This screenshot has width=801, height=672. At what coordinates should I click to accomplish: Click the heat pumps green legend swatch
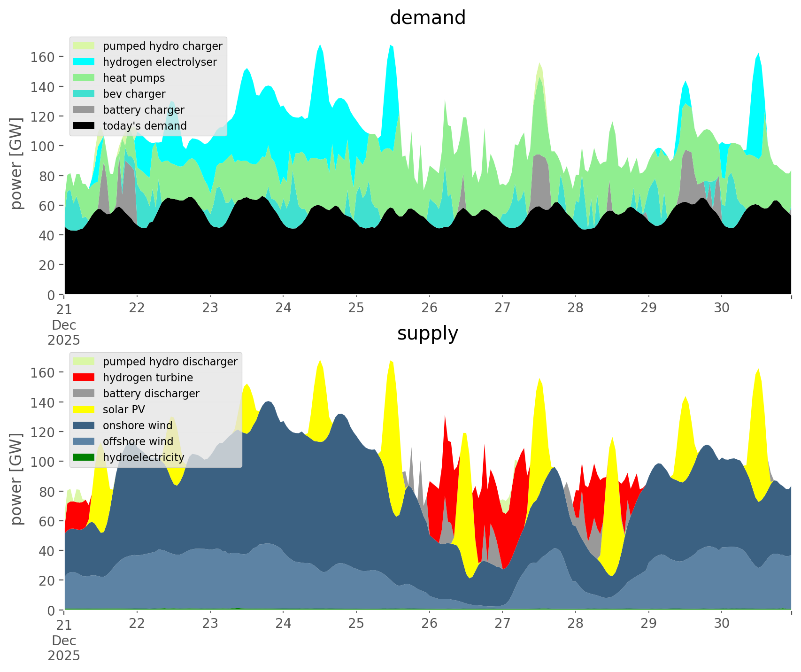coord(85,78)
